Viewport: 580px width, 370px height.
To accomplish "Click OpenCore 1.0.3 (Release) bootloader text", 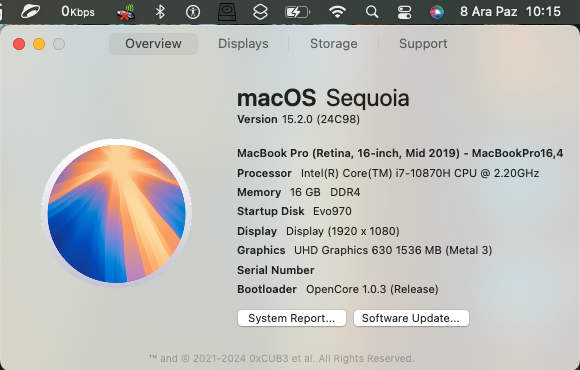I will pos(372,289).
